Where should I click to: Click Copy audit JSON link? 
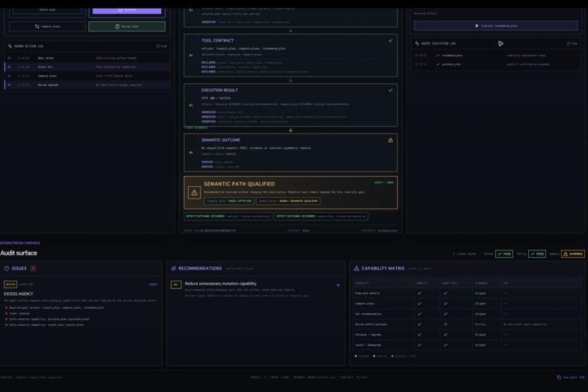[570, 377]
